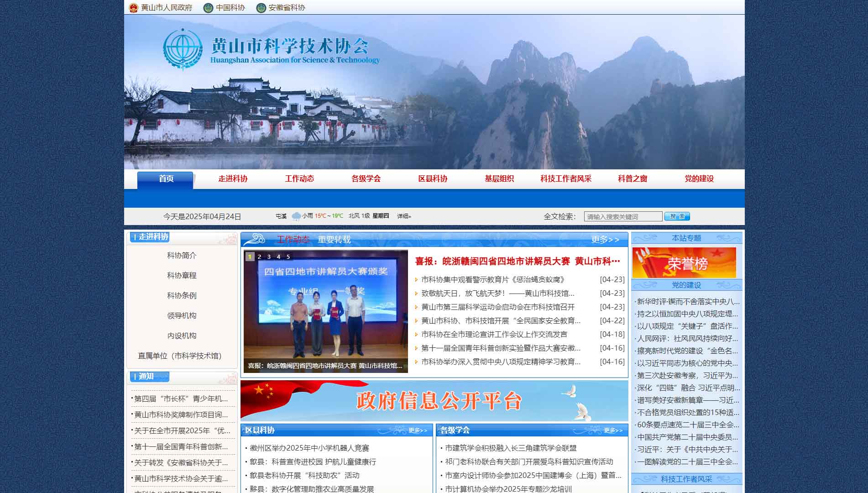Open 科技工作者风采 navigation item
The width and height of the screenshot is (868, 493).
[566, 179]
